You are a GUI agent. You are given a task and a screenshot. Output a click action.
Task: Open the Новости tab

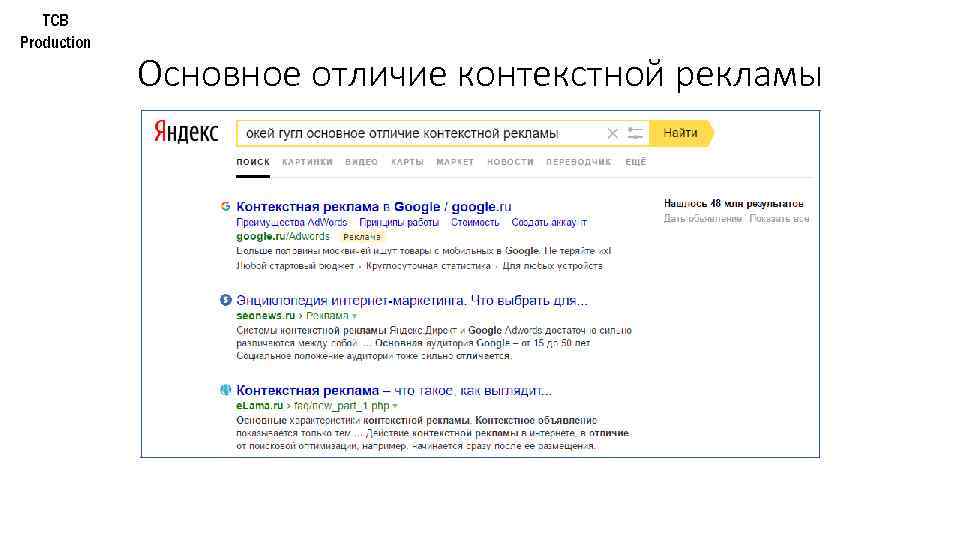(x=510, y=162)
